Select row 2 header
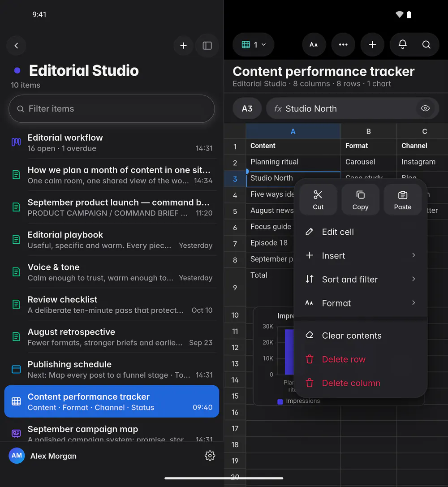Image resolution: width=448 pixels, height=487 pixels. point(235,163)
